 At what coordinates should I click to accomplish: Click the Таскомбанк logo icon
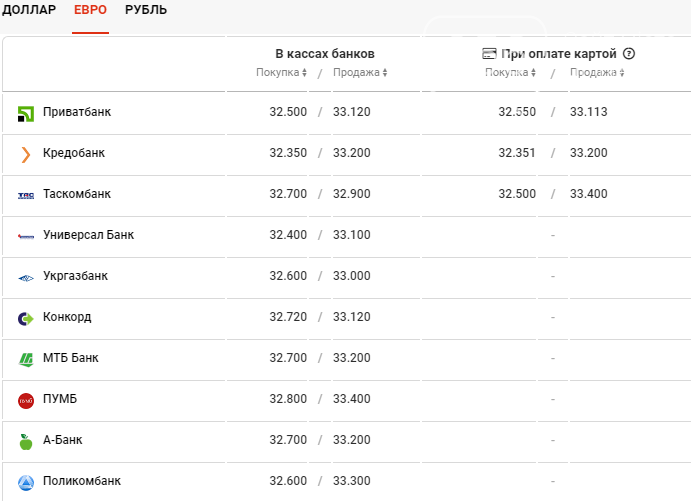pyautogui.click(x=26, y=196)
